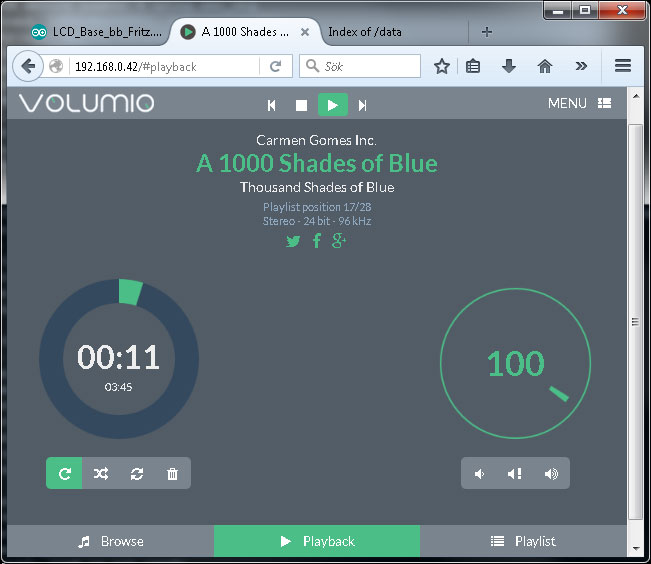Click the scrollbar up arrow
Image resolution: width=651 pixels, height=564 pixels.
point(636,96)
